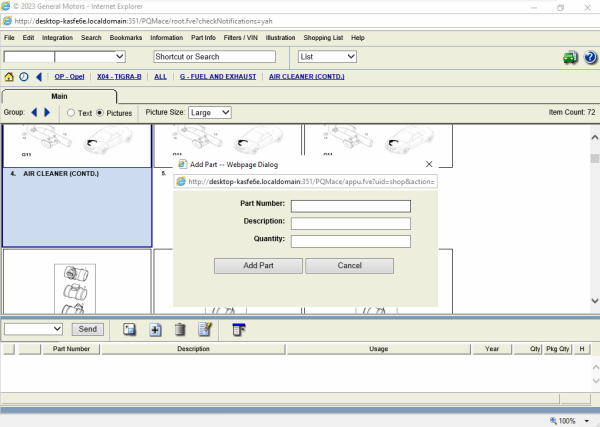Open the Bookmarks menu
This screenshot has height=427, width=600.
click(126, 38)
